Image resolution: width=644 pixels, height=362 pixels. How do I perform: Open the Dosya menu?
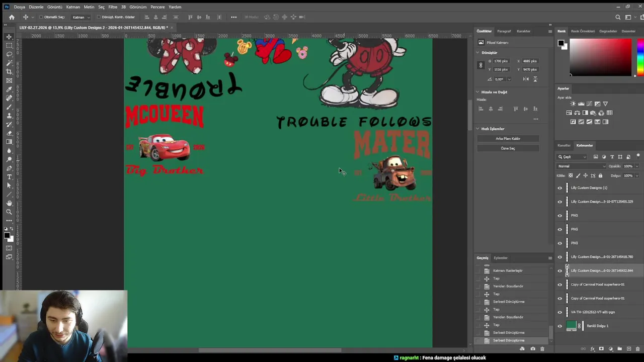19,7
